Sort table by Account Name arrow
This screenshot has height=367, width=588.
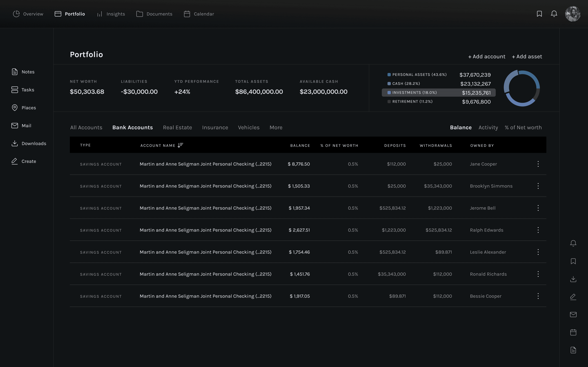[180, 145]
